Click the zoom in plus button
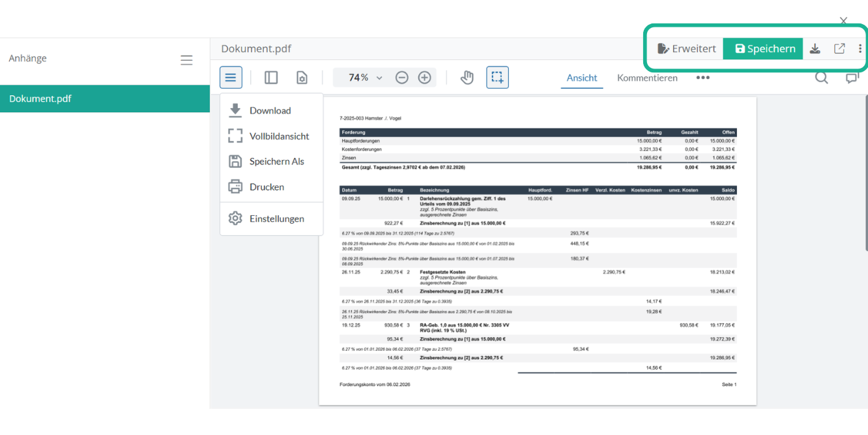 (x=424, y=78)
